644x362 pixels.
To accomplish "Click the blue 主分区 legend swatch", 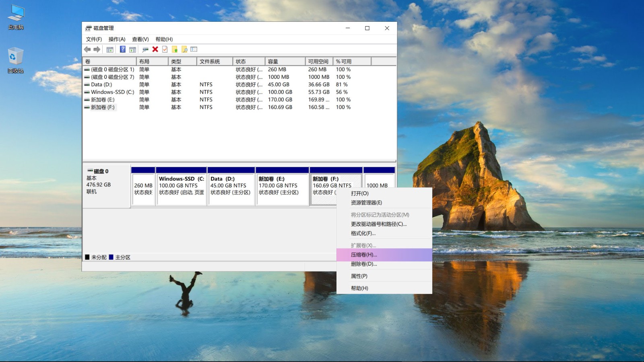I will [x=111, y=257].
